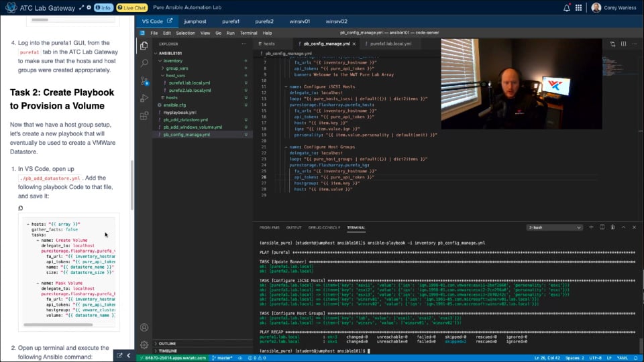
Task: Open the Manage gear icon in activity bar
Action: (144, 345)
